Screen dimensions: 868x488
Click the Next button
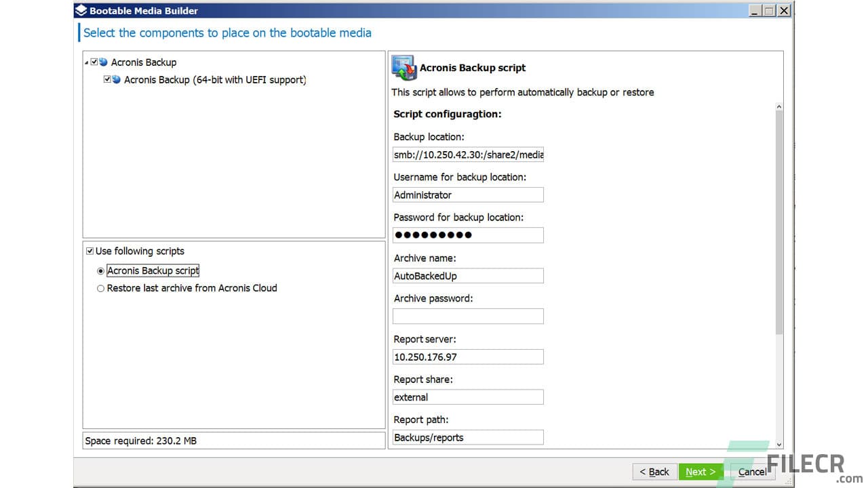(x=701, y=472)
